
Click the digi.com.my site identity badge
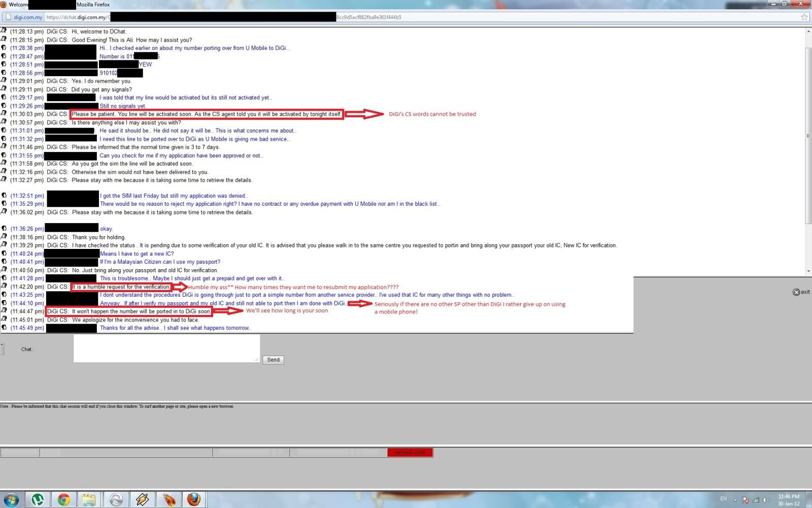(x=23, y=17)
